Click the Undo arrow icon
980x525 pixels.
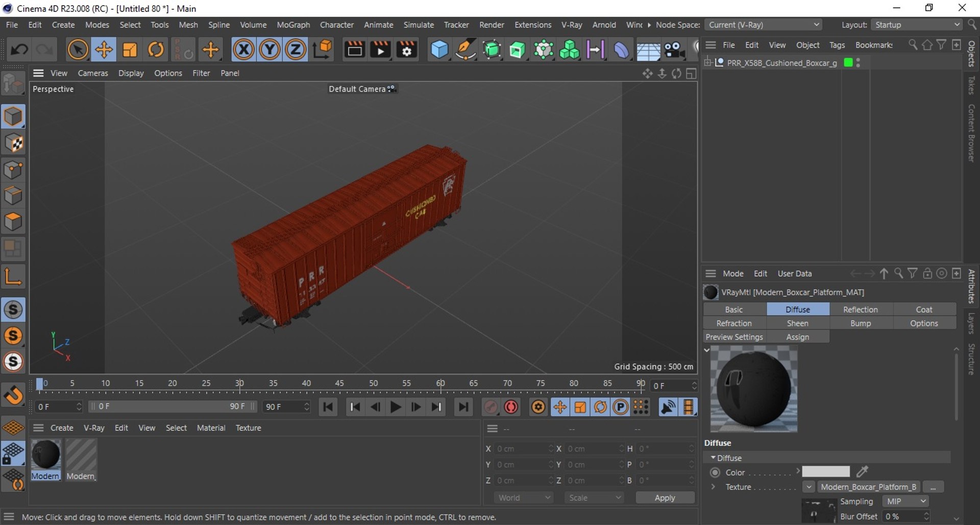pos(19,50)
